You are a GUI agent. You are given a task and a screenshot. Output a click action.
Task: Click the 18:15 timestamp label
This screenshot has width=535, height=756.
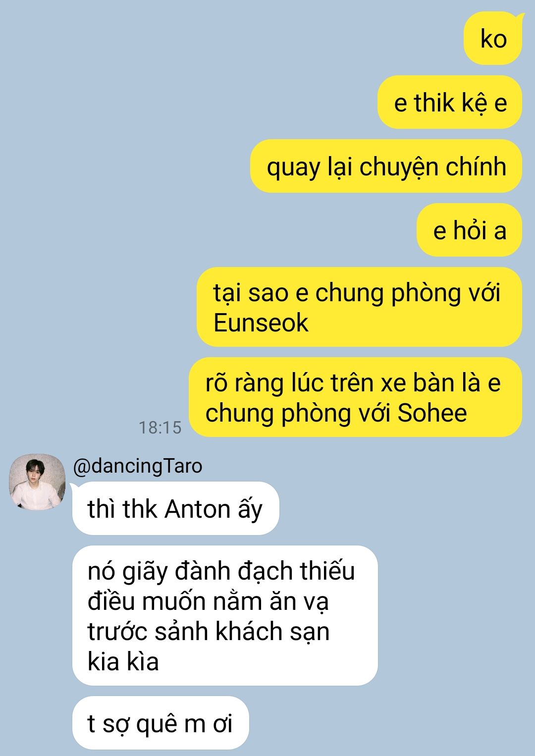[x=160, y=428]
